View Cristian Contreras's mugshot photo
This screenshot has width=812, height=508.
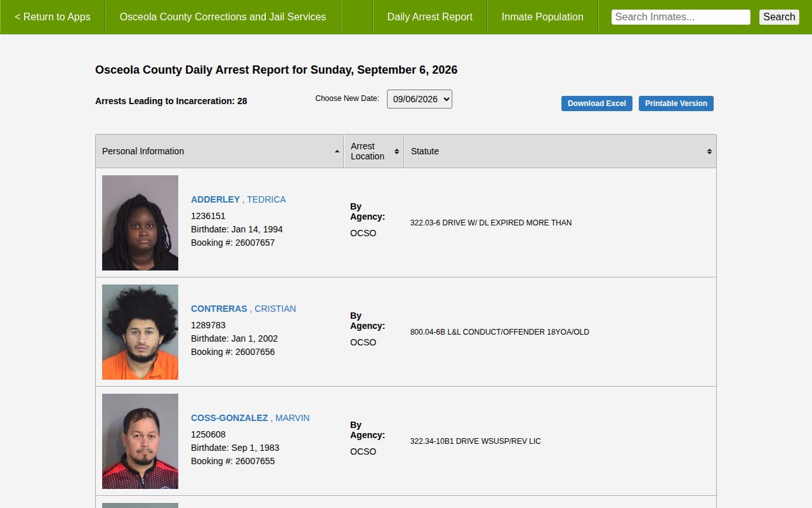[x=140, y=332]
